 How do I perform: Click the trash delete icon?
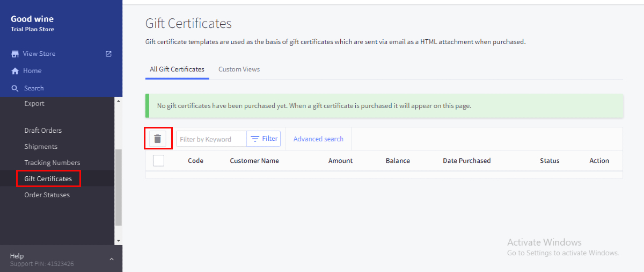tap(157, 139)
